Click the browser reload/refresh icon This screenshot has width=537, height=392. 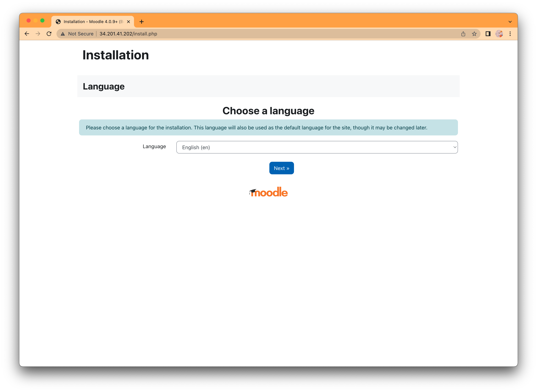(x=48, y=34)
